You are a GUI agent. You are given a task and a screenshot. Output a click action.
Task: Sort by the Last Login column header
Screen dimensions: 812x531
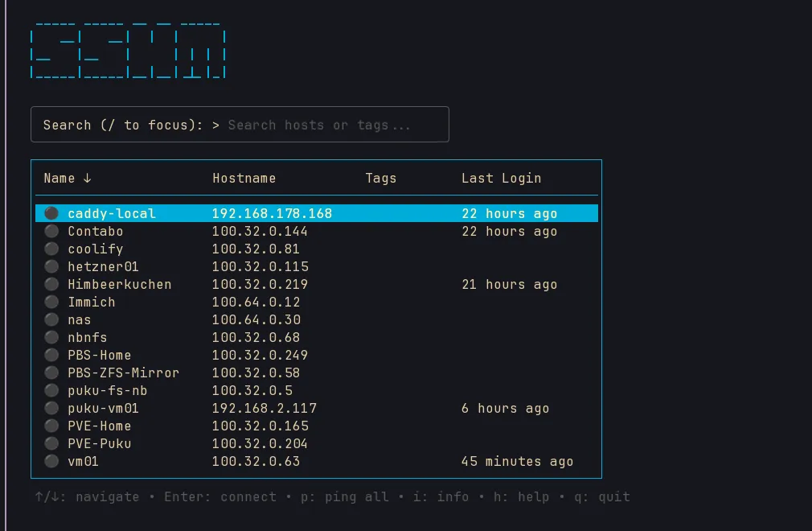tap(501, 178)
